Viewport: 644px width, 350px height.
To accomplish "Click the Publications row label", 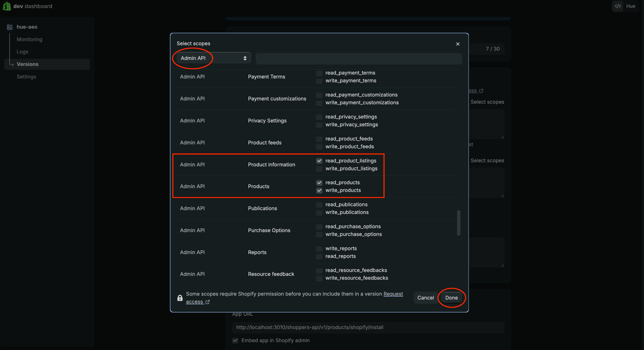I will coord(263,208).
